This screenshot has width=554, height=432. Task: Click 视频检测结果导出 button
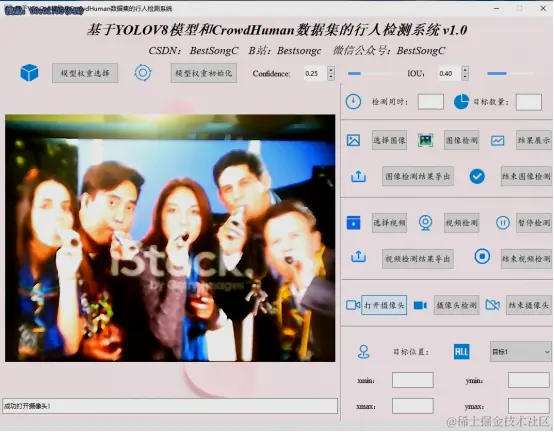tap(418, 259)
